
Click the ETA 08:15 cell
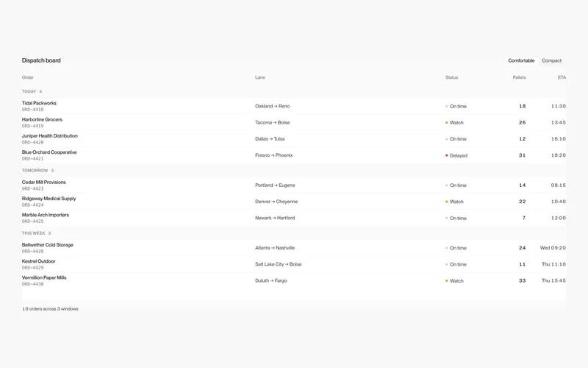[559, 185]
